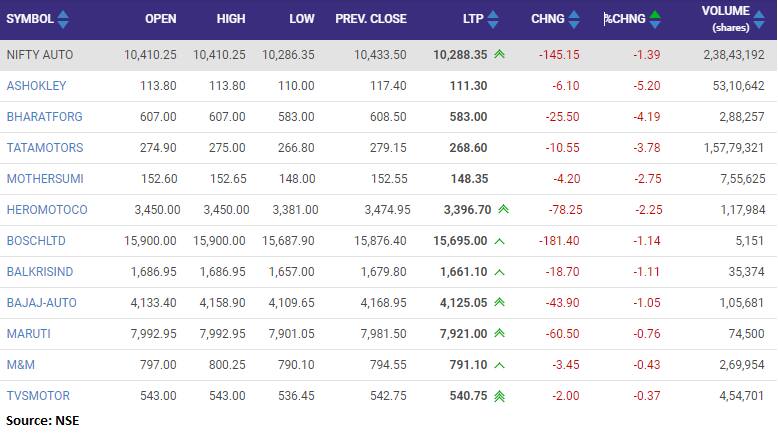Screen dimensions: 778x435
Task: Select TATAMOTORS volume 1,57,79,321
Action: click(x=734, y=147)
